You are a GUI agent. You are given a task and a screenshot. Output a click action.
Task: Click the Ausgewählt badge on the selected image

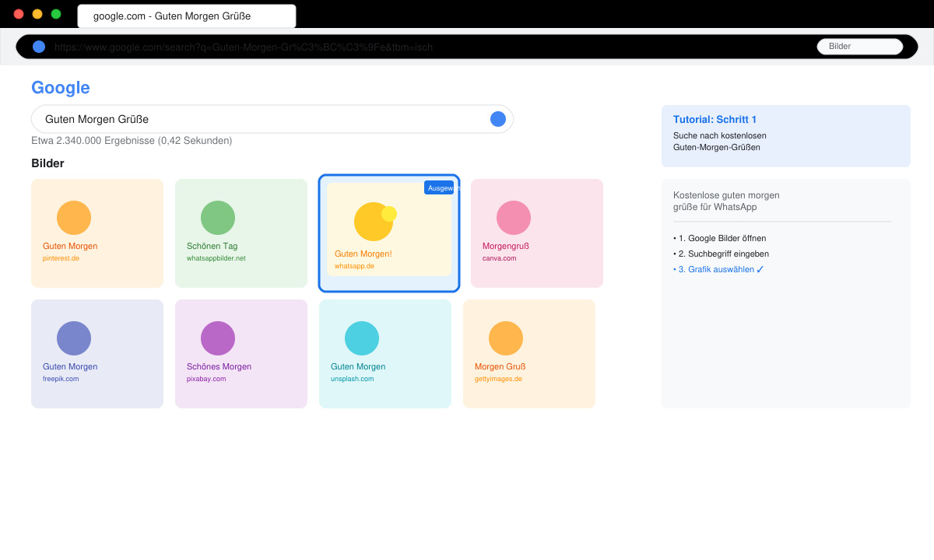coord(440,187)
